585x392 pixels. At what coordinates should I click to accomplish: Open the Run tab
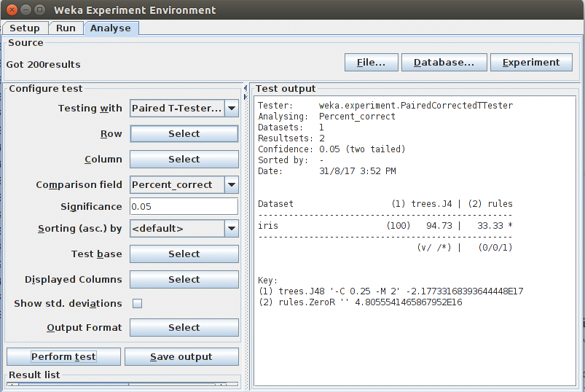pos(66,28)
